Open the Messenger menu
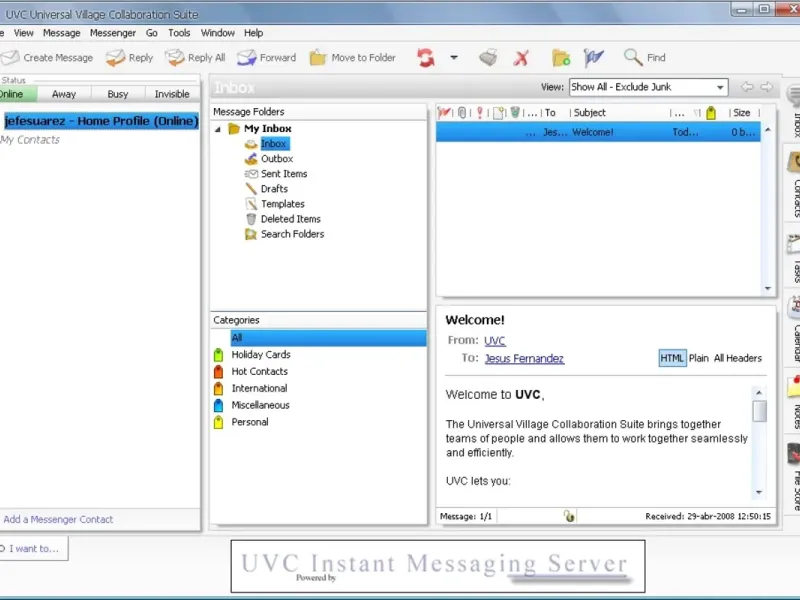Viewport: 800px width, 600px height. tap(113, 33)
